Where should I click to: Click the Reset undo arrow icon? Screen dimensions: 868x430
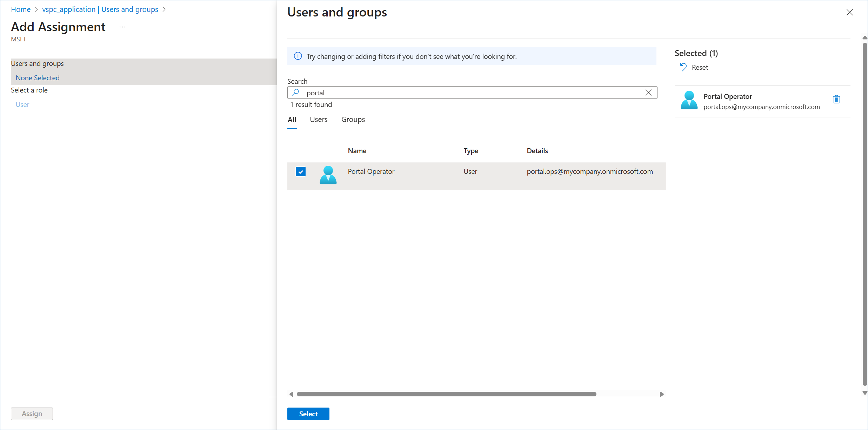[x=683, y=67]
